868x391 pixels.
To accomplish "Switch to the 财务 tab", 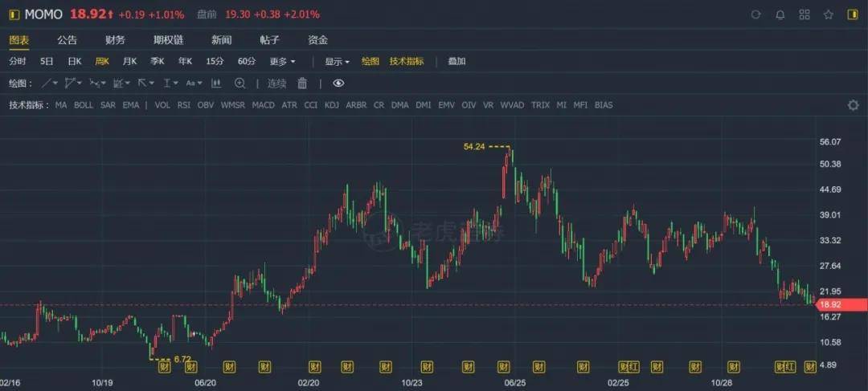I will (x=115, y=40).
